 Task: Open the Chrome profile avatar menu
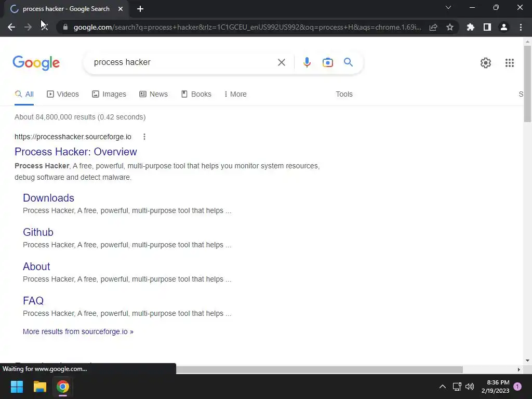point(504,27)
